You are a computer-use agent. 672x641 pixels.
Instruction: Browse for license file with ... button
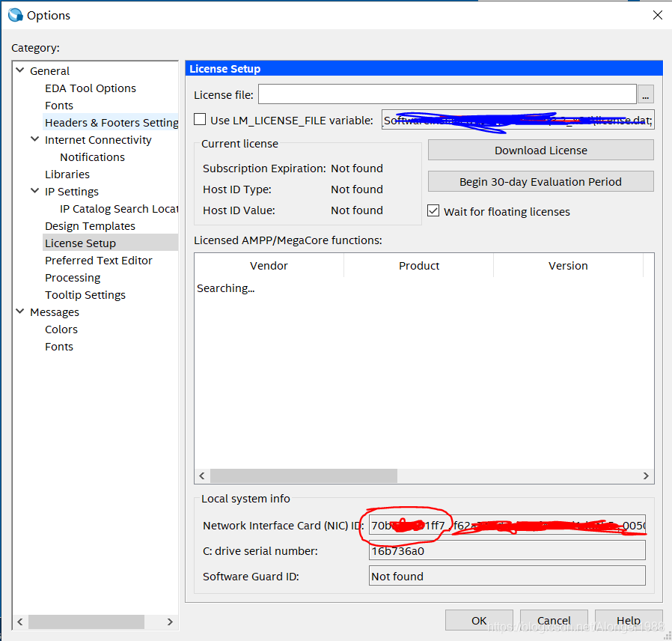click(645, 94)
